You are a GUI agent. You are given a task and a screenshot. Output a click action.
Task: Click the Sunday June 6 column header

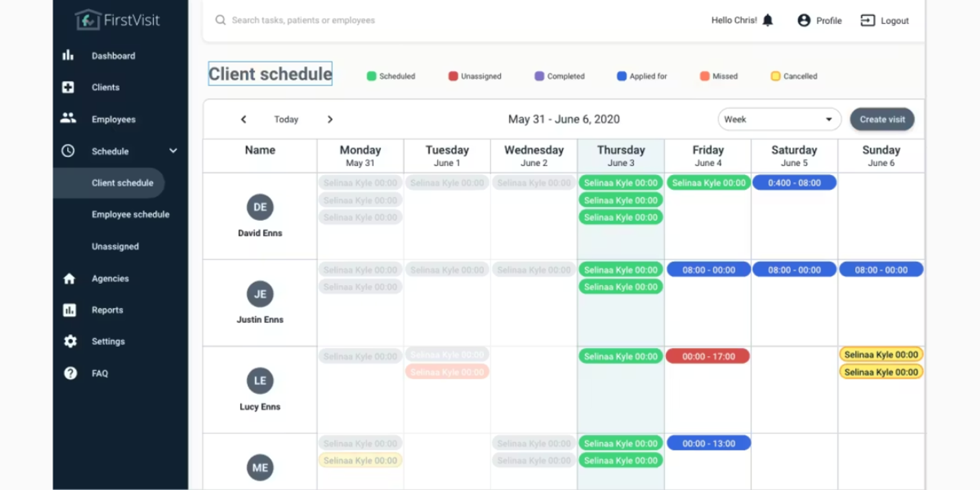click(x=881, y=156)
